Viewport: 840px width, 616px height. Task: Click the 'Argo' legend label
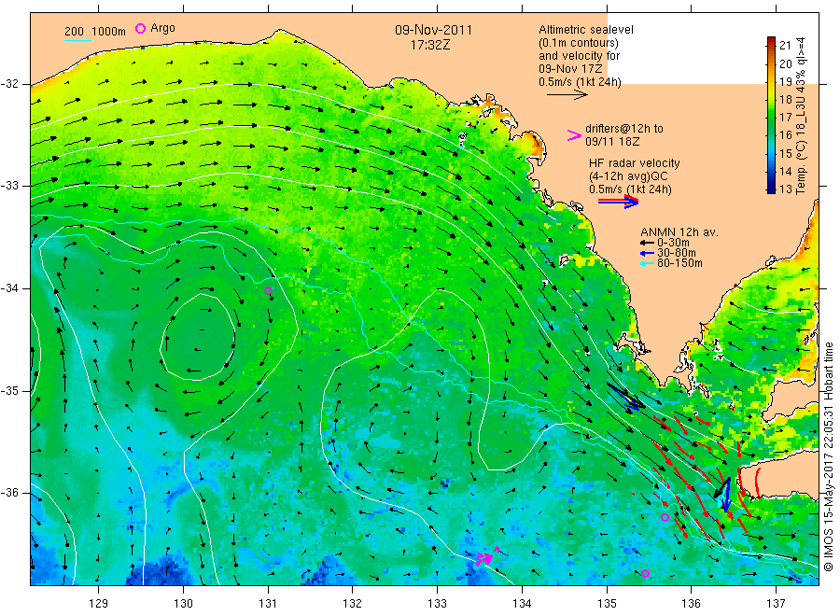pyautogui.click(x=162, y=28)
